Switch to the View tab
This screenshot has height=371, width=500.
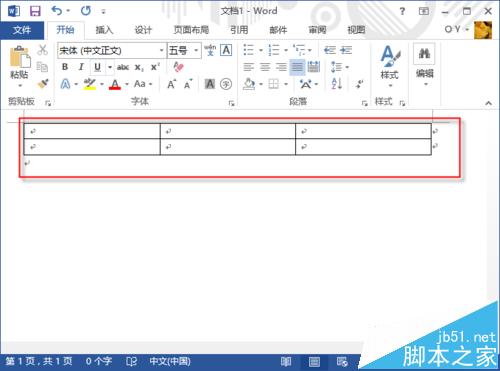pos(356,30)
